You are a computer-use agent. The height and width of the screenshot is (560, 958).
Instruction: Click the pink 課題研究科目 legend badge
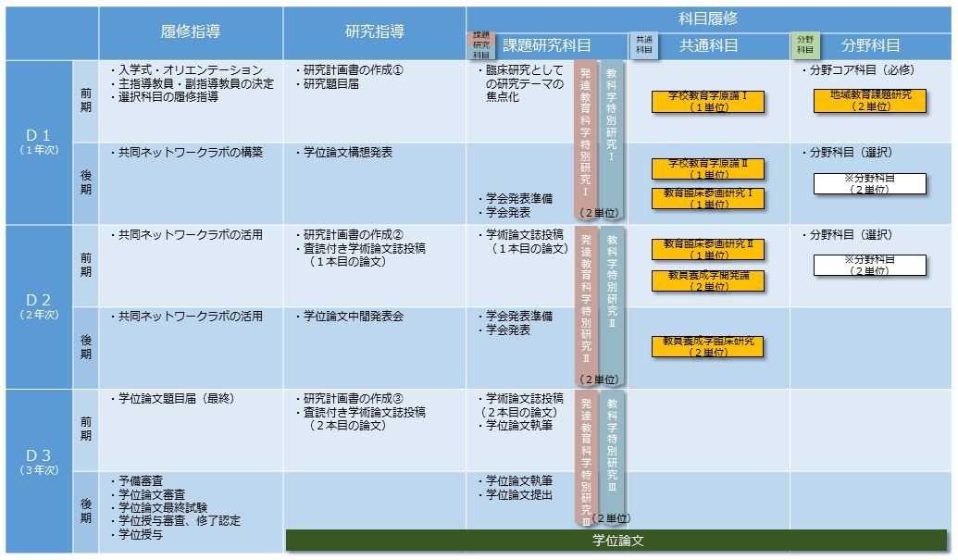tap(481, 45)
